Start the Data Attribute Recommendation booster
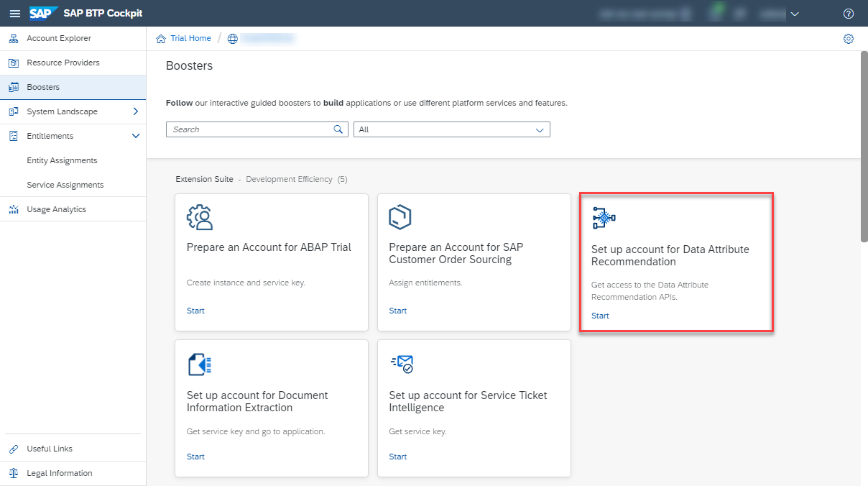This screenshot has height=486, width=868. (x=600, y=316)
